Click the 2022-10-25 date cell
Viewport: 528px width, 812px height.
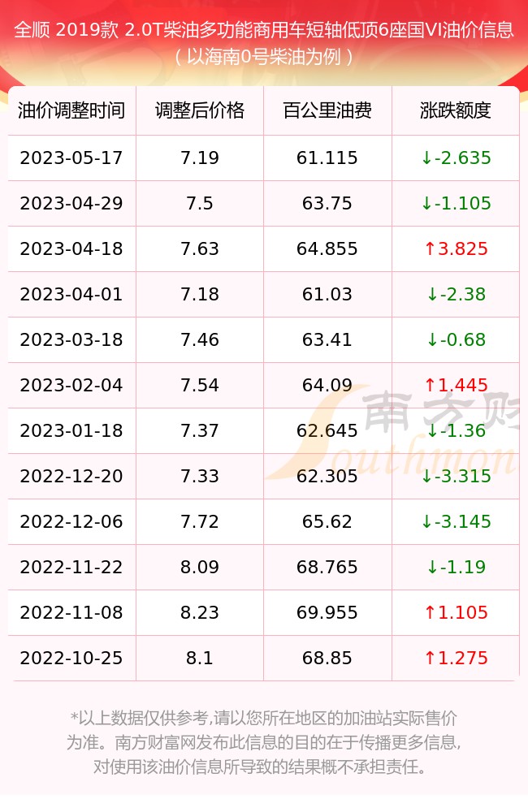[71, 659]
